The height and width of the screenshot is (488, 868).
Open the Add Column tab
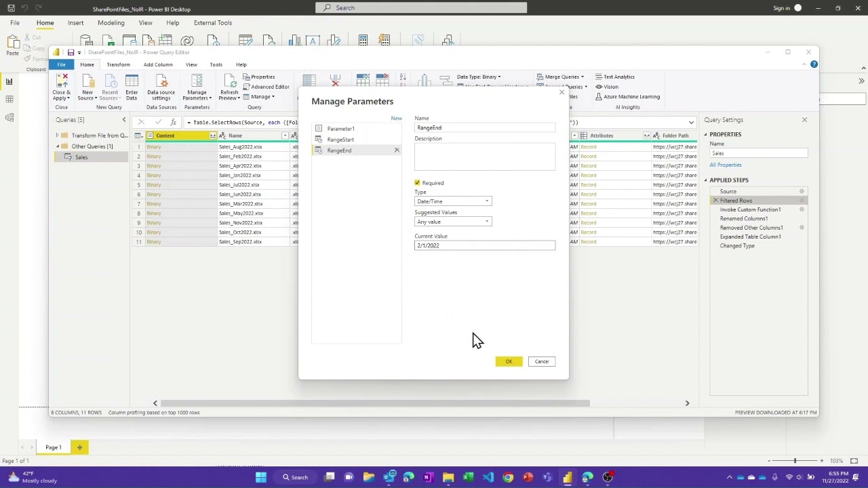click(158, 64)
